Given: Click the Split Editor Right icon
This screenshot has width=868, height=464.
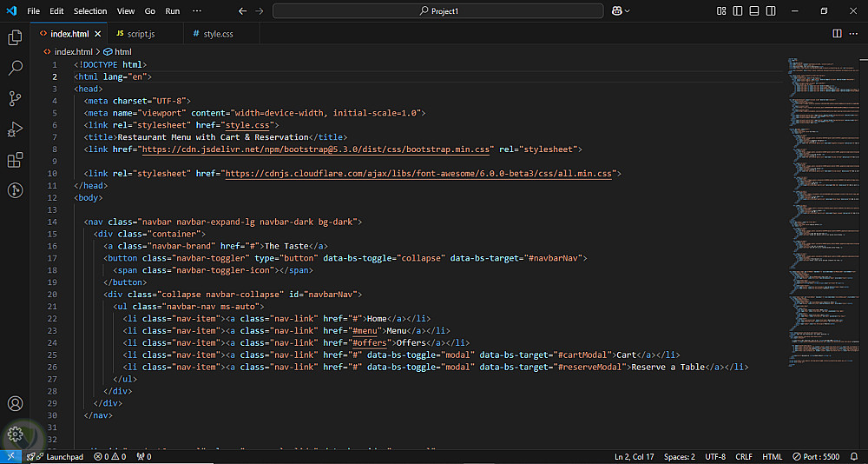Looking at the screenshot, I should click(x=837, y=34).
